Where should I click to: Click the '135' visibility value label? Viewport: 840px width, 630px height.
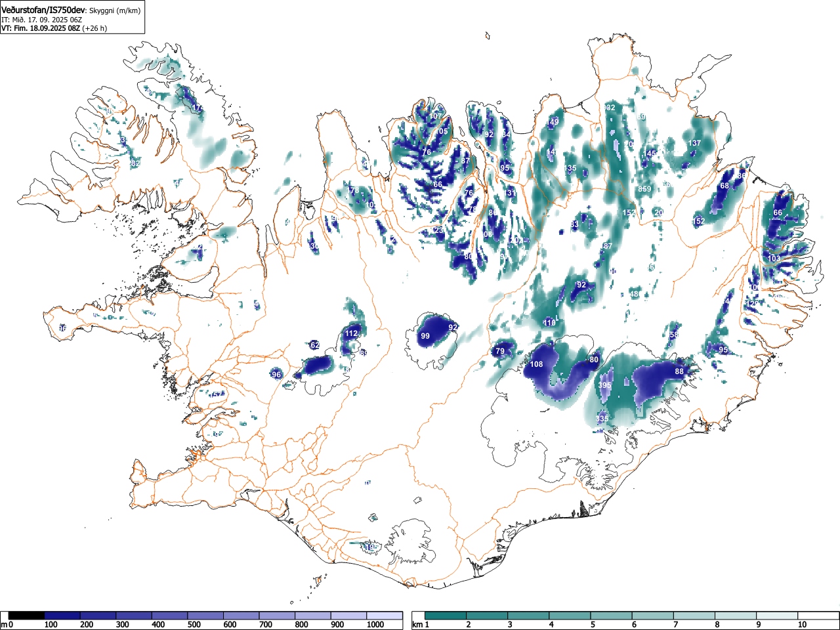pyautogui.click(x=570, y=169)
